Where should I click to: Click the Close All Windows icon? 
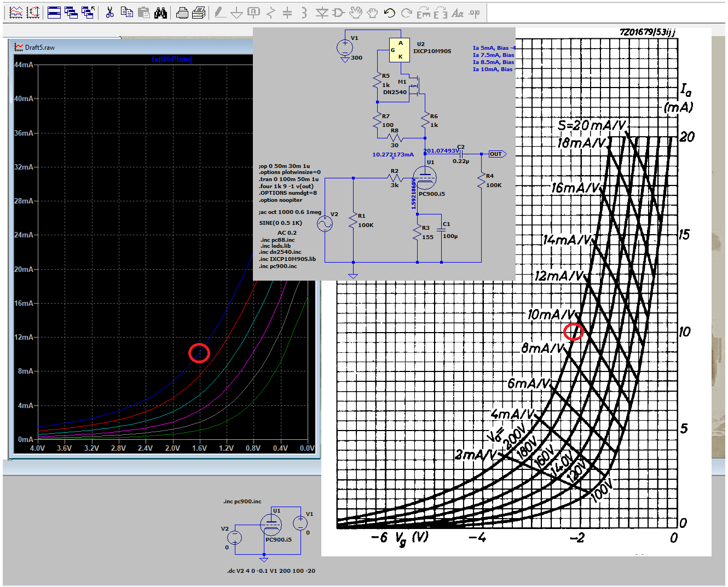tap(88, 12)
